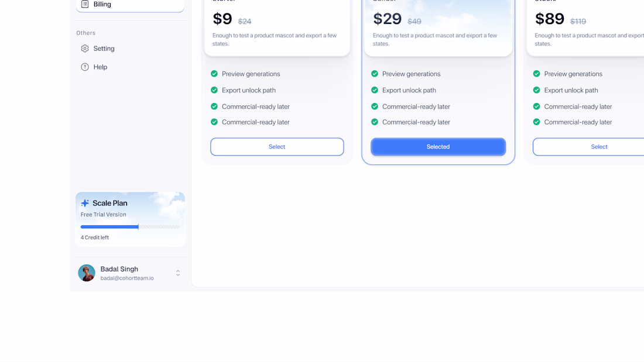Click the Badal Singh name

pos(119,269)
